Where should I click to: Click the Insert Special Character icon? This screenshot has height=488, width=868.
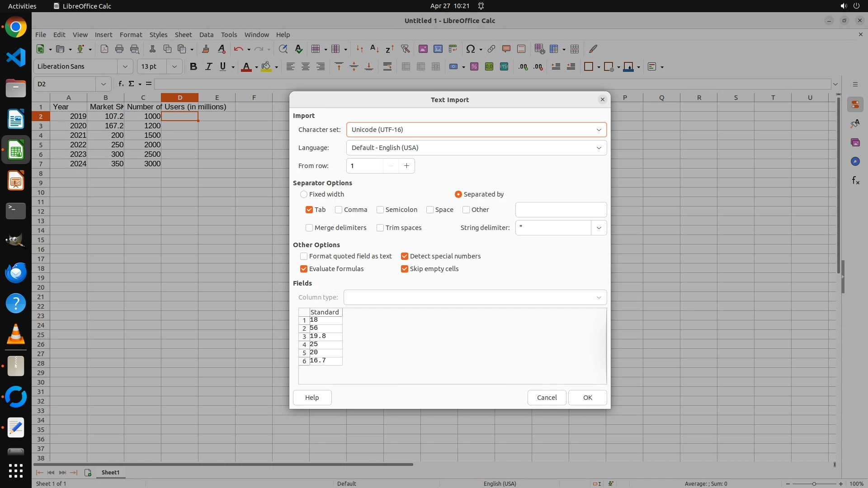470,49
